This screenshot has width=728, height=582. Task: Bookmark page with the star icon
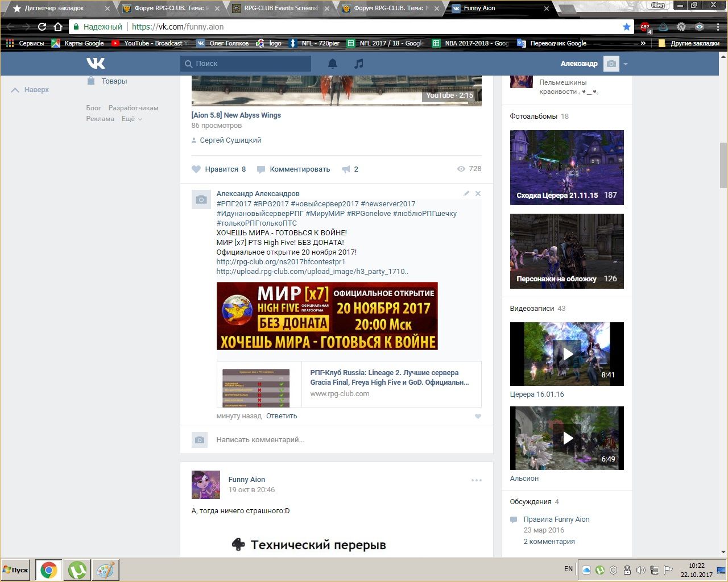pos(626,27)
